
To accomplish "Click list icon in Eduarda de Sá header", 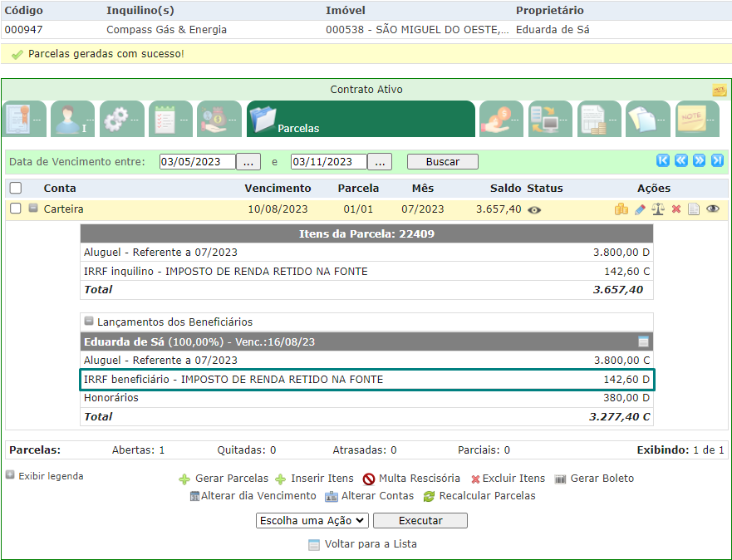I will (643, 341).
